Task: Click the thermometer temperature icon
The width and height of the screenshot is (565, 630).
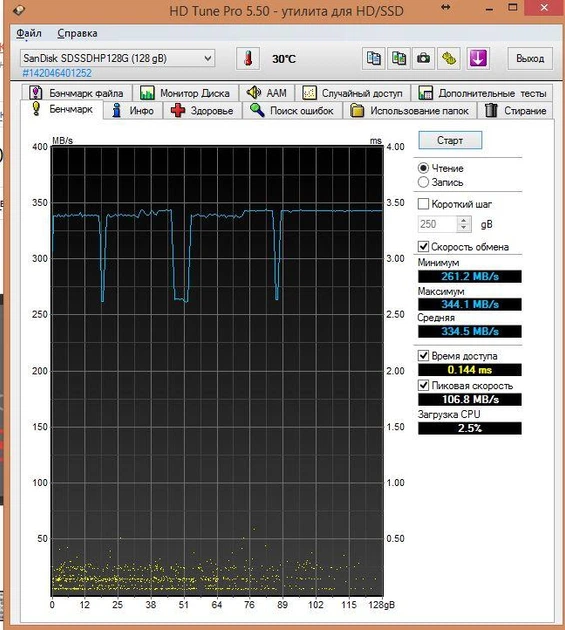Action: [x=248, y=59]
